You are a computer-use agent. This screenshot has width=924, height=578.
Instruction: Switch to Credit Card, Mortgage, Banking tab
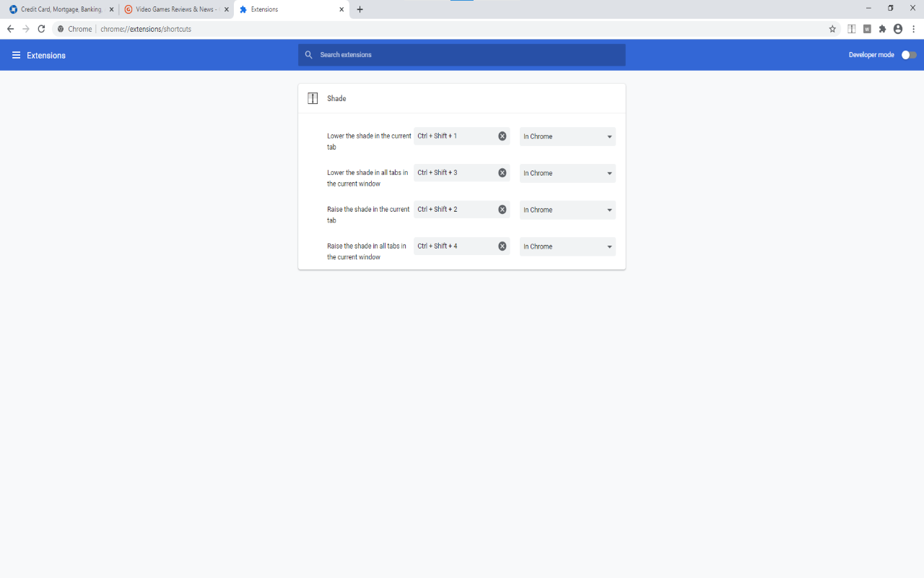click(x=60, y=9)
